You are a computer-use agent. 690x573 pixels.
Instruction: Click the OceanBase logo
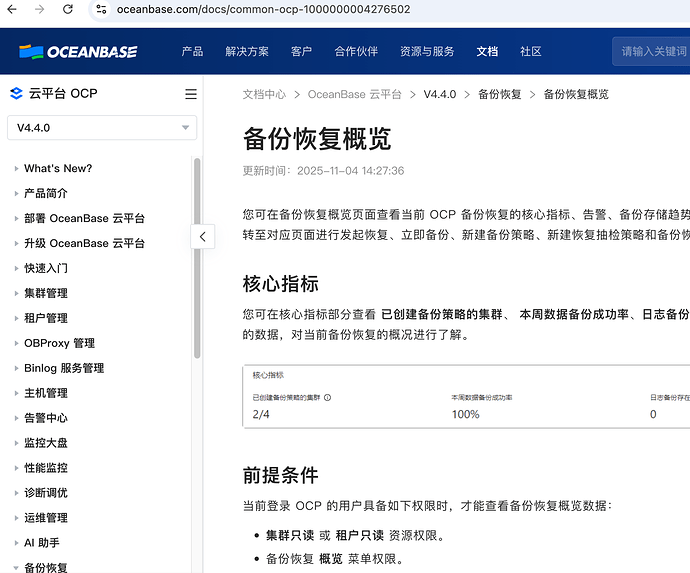[77, 52]
